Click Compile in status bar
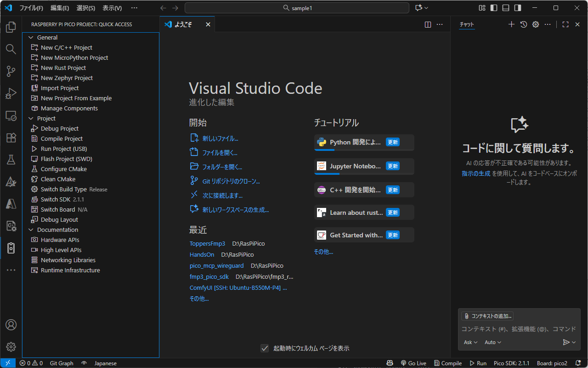Viewport: 588px width, 368px height. 448,363
